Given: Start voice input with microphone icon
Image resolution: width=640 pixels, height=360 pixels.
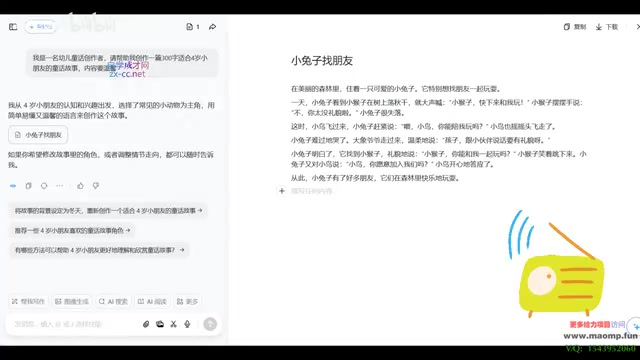Looking at the screenshot, I should pos(187,324).
